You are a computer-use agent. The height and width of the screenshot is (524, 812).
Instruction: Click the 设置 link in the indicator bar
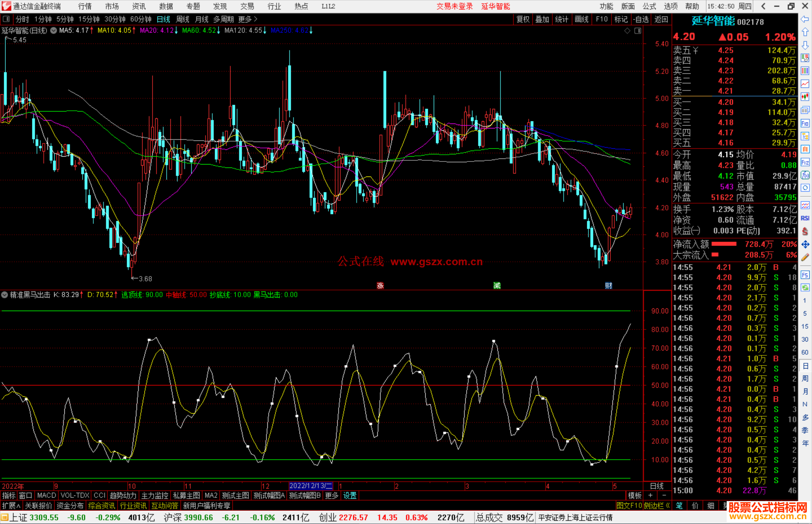pos(350,495)
